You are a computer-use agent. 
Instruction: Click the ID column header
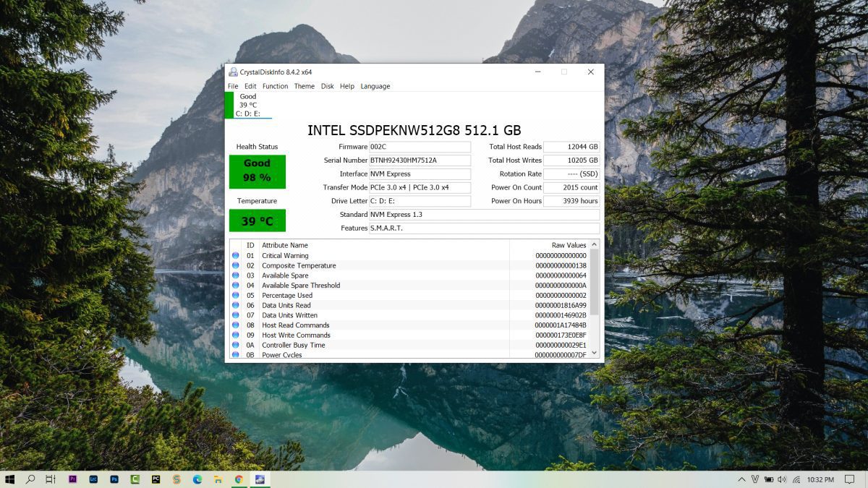[x=250, y=245]
